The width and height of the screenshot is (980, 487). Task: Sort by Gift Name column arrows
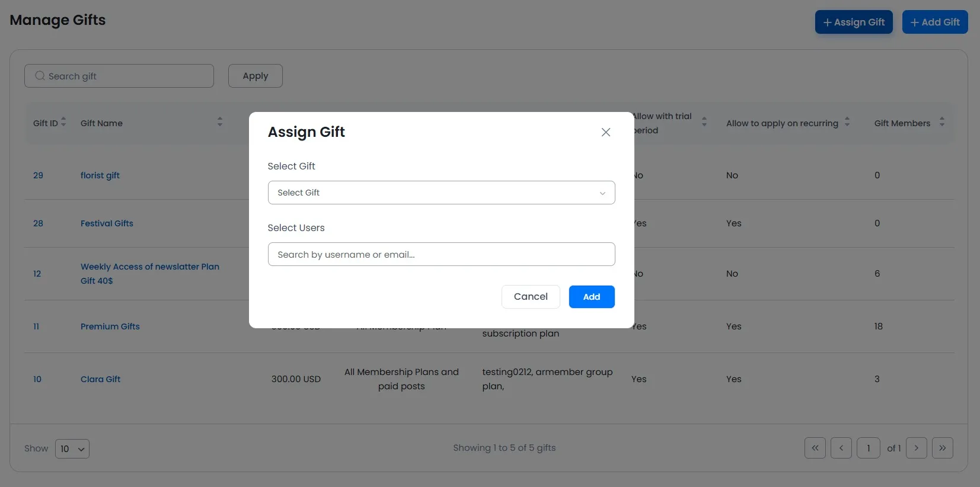click(x=220, y=122)
